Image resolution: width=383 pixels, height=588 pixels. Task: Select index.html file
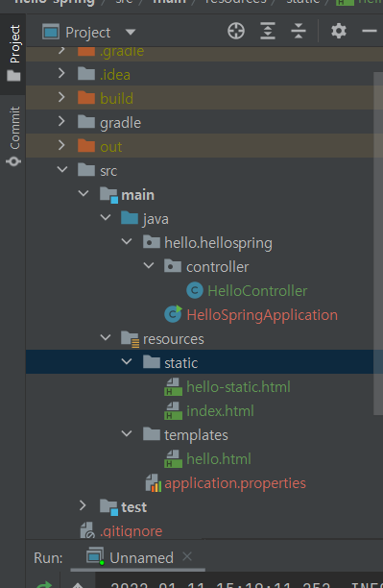220,411
